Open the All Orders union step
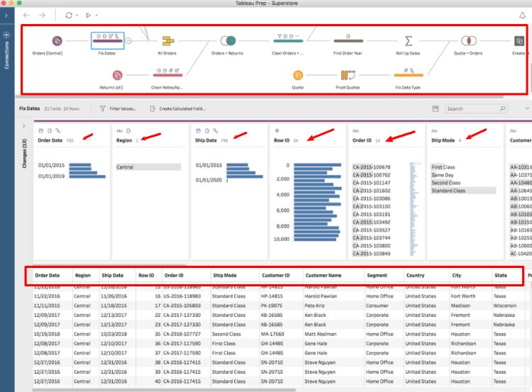The image size is (532, 392). (167, 41)
